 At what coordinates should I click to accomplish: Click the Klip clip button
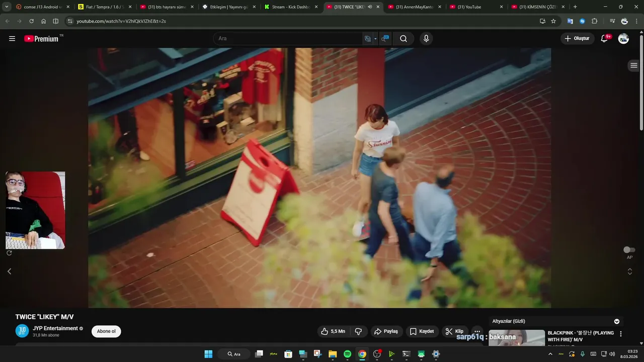coord(454,331)
